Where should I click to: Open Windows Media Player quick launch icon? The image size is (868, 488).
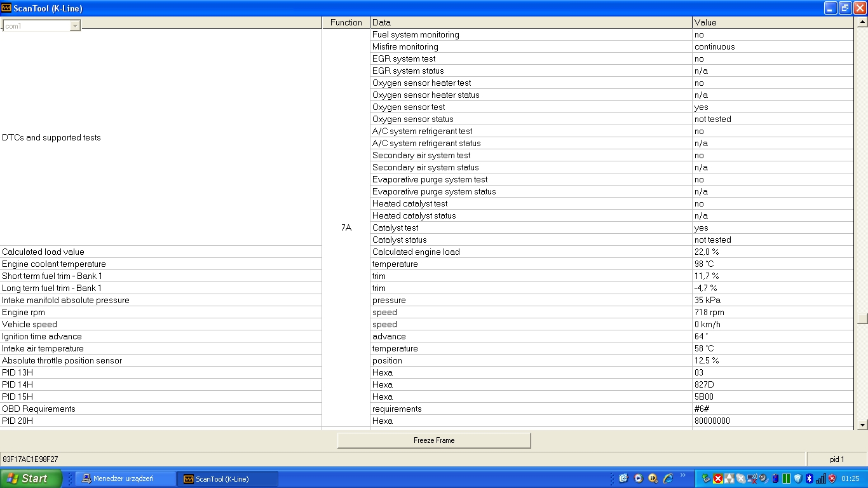tap(639, 478)
